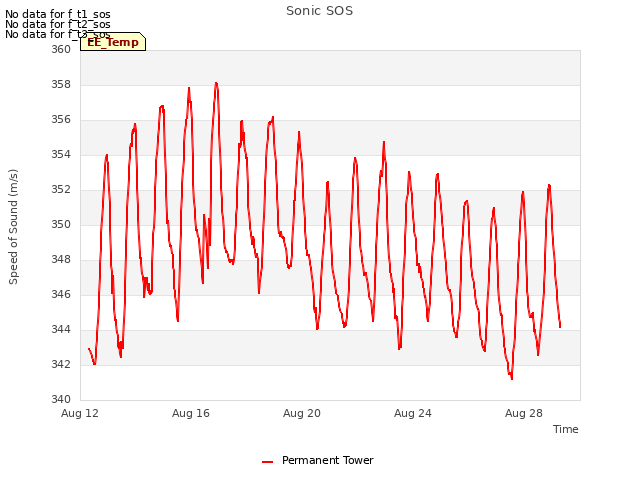Click the Aug 24 axis label

(413, 413)
